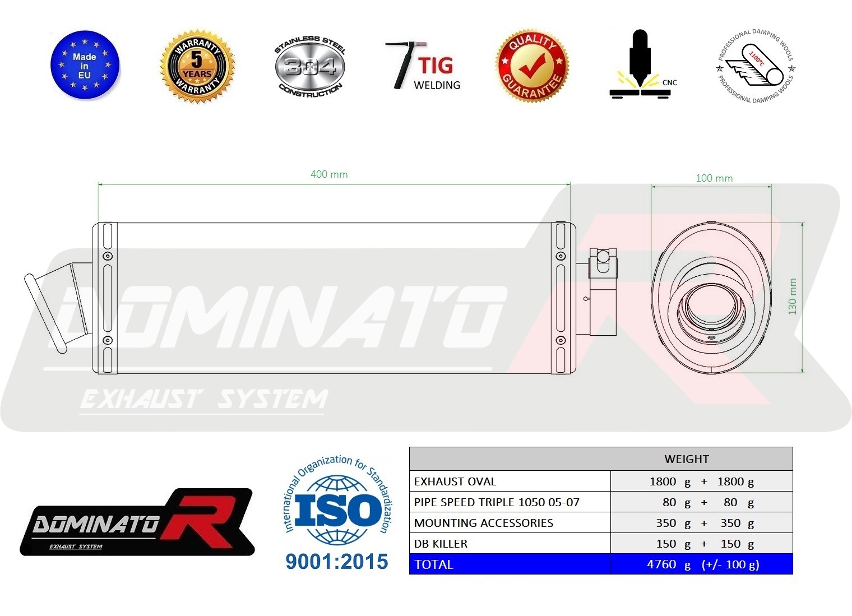Click the Stainless Steel 304 Construction badge
Viewport: 852px width, 616px height.
coord(311,67)
